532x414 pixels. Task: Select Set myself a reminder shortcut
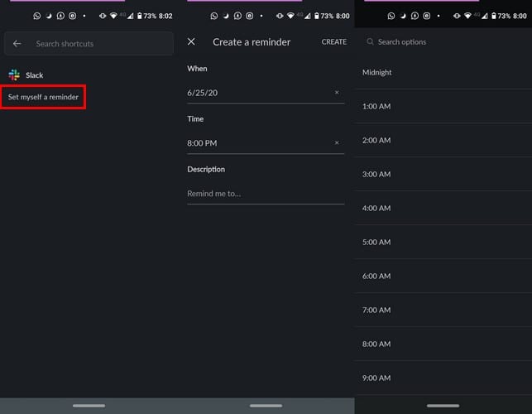(x=44, y=98)
